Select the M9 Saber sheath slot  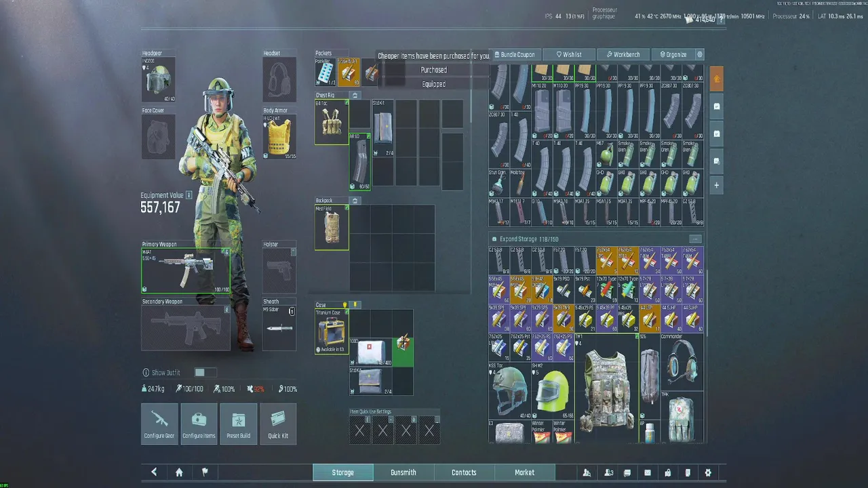click(279, 328)
